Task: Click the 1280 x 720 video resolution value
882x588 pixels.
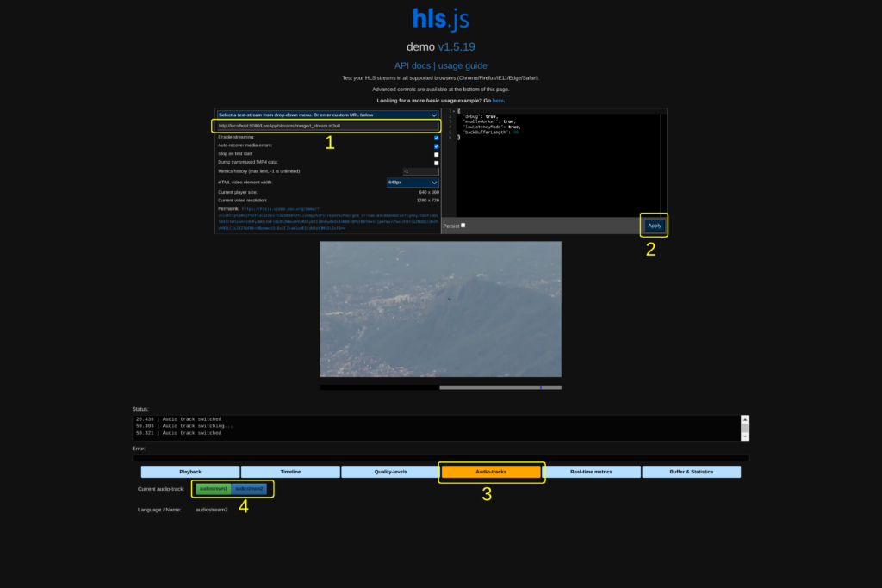Action: click(428, 200)
